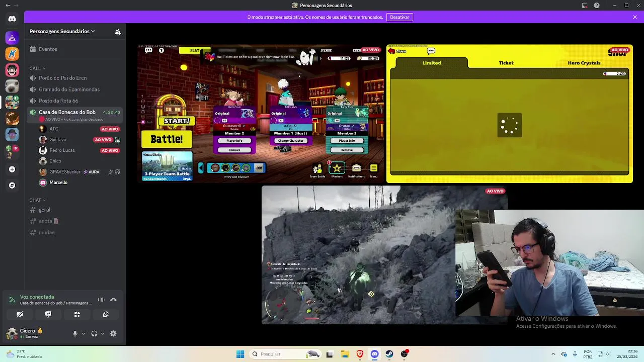Open the purple triangle server icon

12,38
